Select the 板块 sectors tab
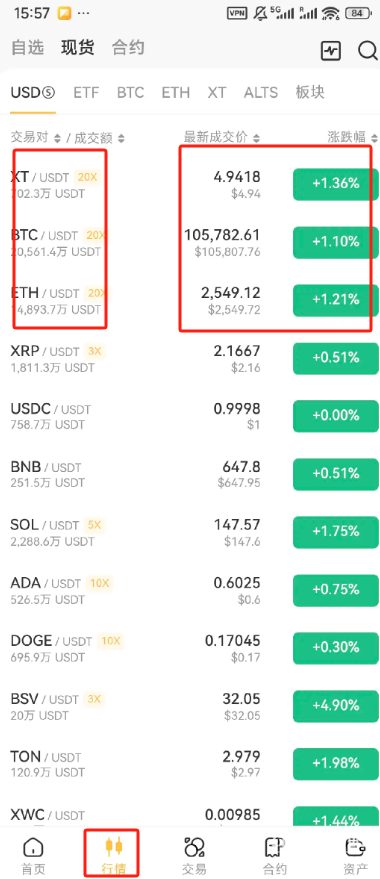The height and width of the screenshot is (879, 380). coord(310,92)
